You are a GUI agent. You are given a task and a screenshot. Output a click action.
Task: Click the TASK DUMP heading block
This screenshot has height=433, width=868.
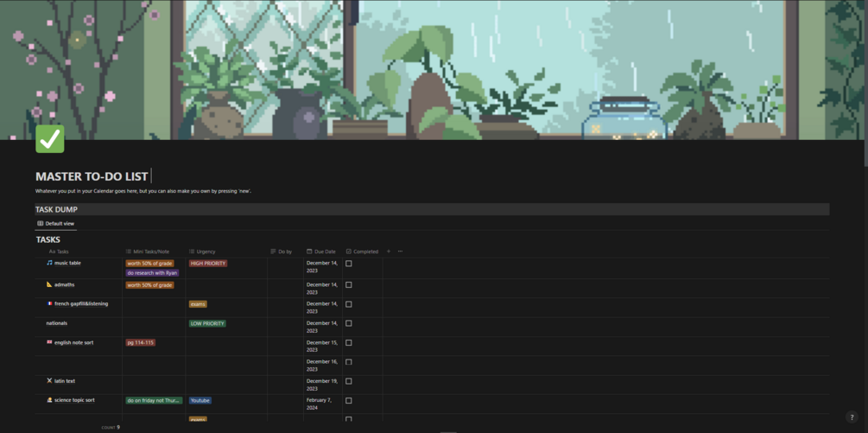click(x=433, y=209)
